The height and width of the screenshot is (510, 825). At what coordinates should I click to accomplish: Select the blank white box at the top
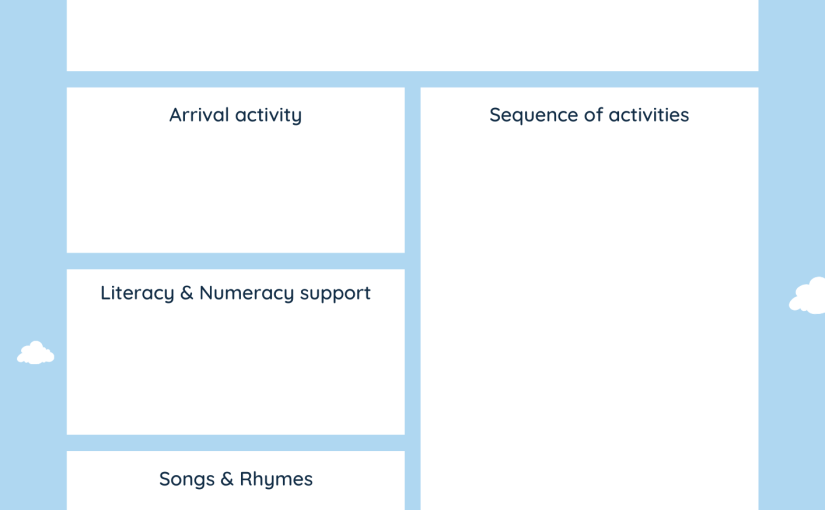[412, 35]
